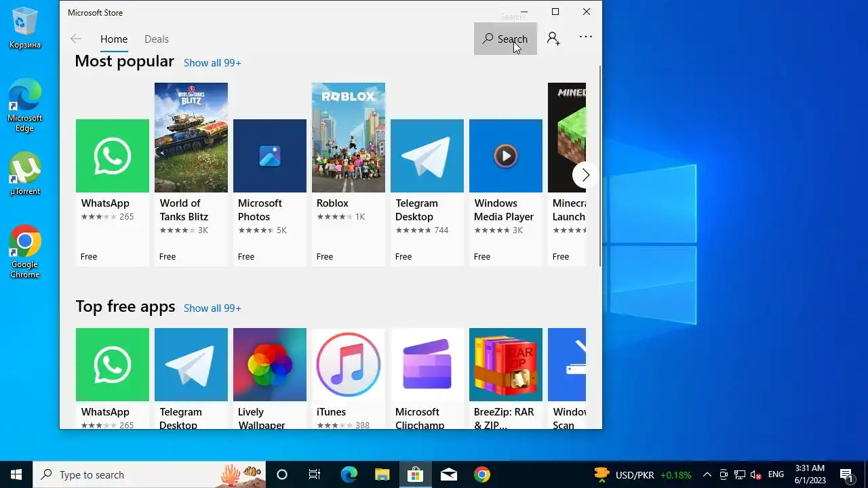This screenshot has height=488, width=868.
Task: Open Microsoft Clipchamp app icon
Action: 427,365
